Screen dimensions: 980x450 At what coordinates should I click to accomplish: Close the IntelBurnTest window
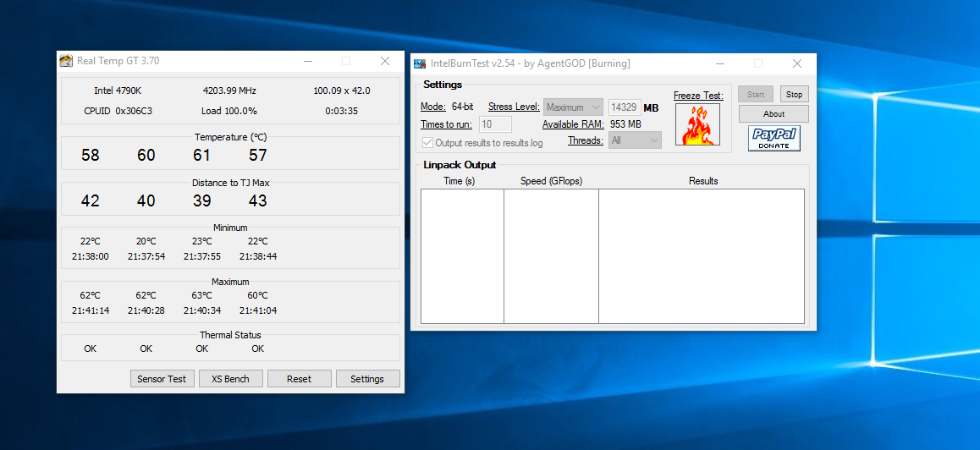[797, 63]
